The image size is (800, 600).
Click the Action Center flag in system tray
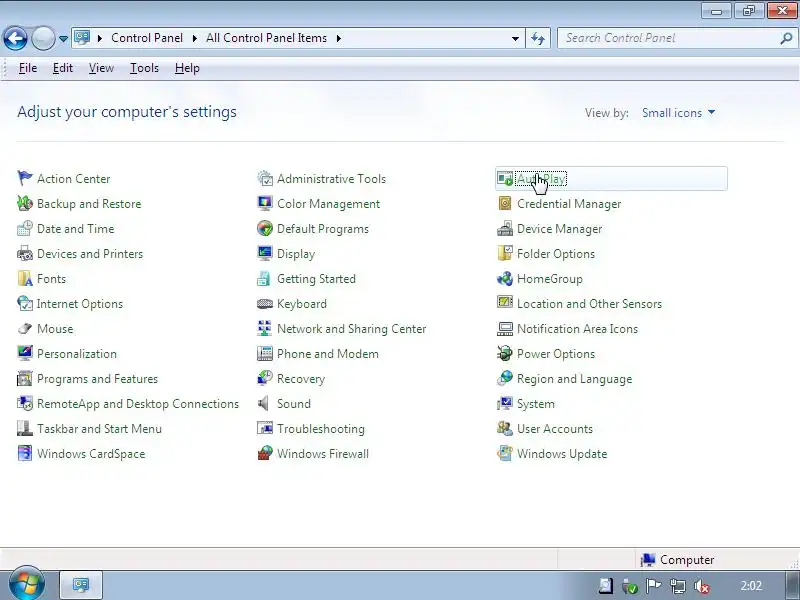tap(654, 586)
